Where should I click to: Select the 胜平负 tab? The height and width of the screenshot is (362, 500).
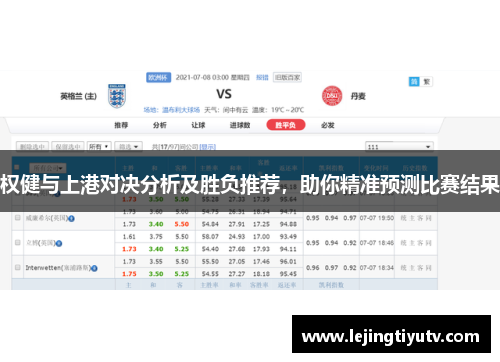[286, 125]
